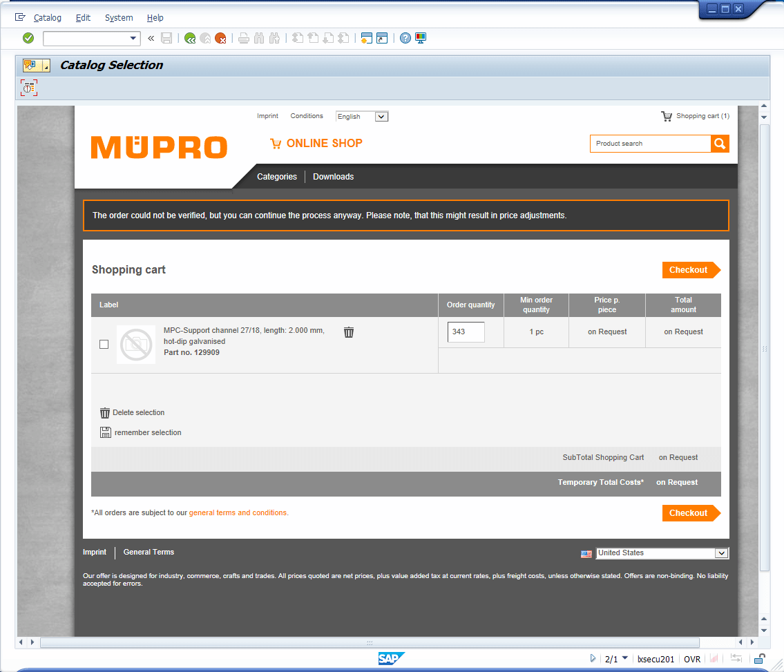Click the order quantity field showing 343
The width and height of the screenshot is (784, 672).
(466, 332)
